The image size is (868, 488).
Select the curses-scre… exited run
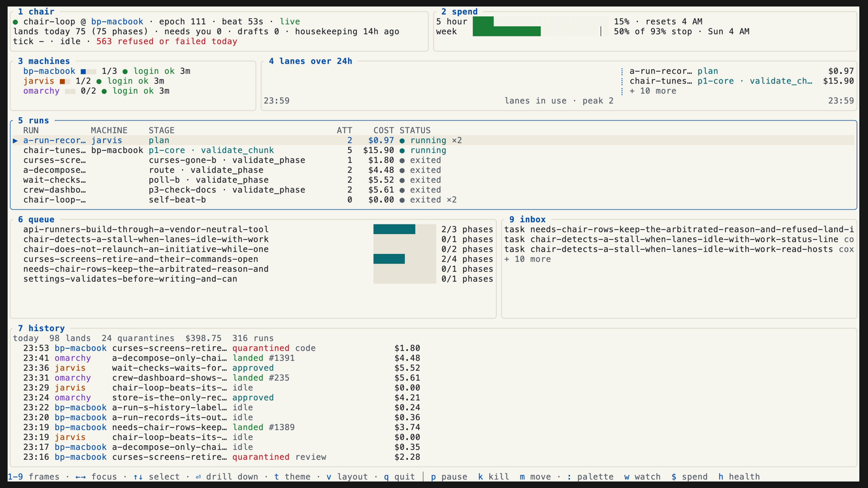click(x=433, y=160)
